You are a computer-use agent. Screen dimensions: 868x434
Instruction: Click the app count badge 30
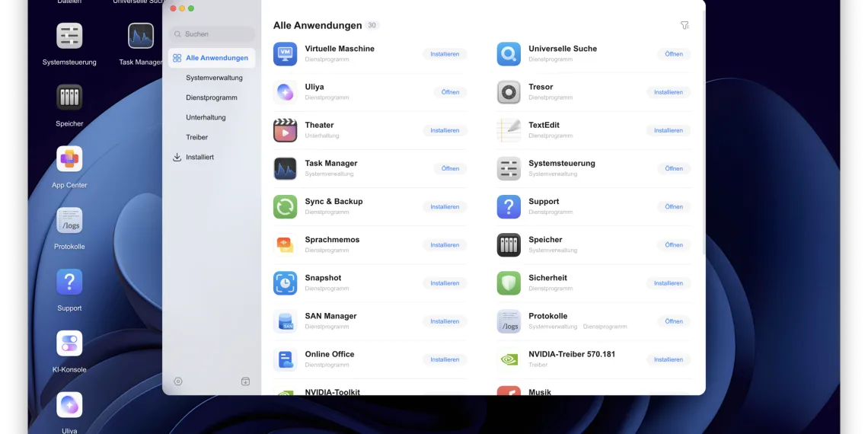(372, 25)
